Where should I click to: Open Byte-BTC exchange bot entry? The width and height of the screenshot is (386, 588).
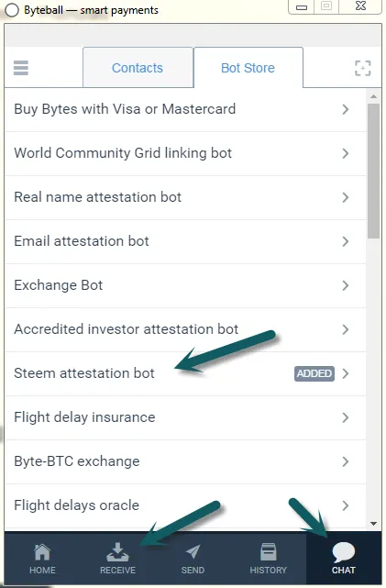click(185, 461)
